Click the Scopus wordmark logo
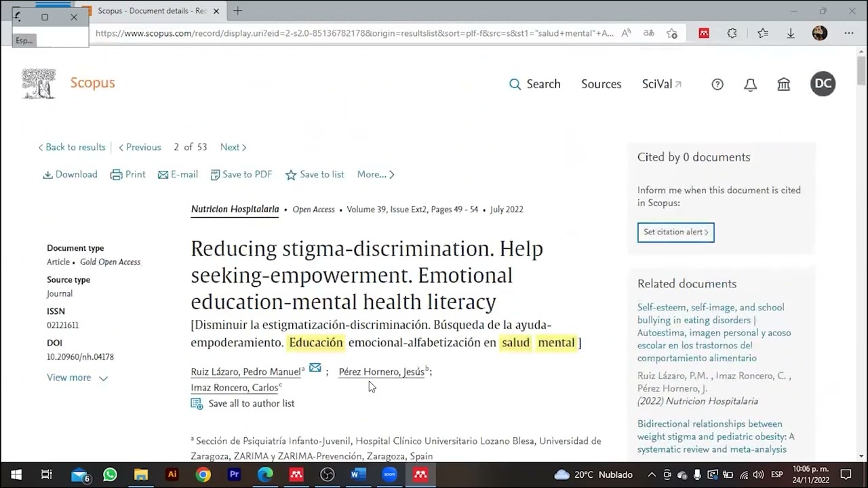Viewport: 868px width, 488px height. pyautogui.click(x=93, y=83)
